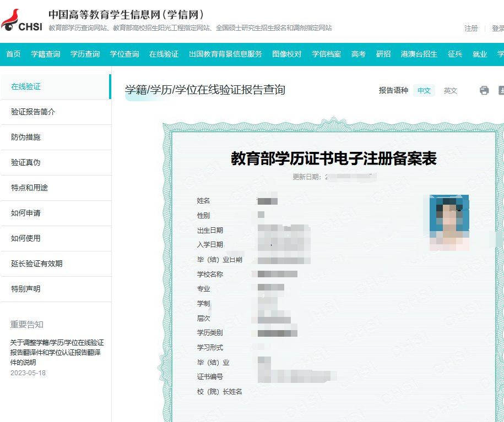504x422 pixels.
Task: Click the 姓名 field label
Action: (x=203, y=201)
